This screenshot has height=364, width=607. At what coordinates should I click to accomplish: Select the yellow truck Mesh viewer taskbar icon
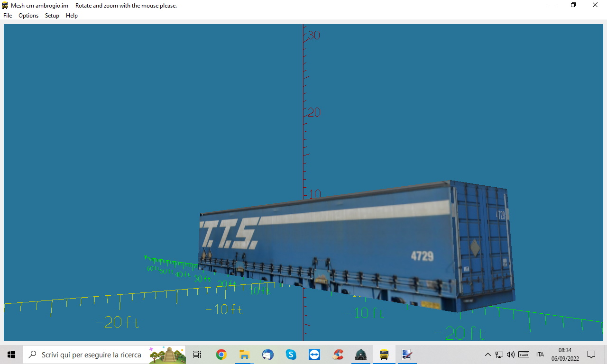click(x=384, y=355)
